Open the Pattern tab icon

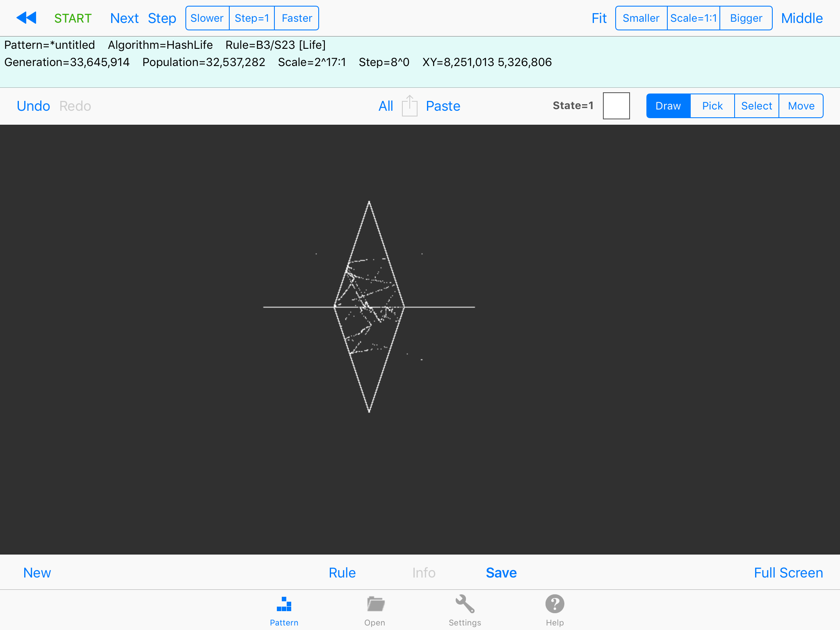click(284, 611)
